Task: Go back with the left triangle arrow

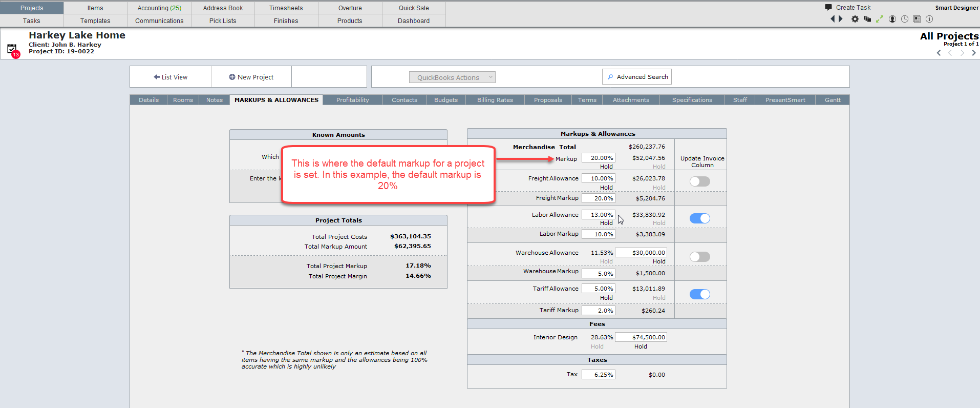Action: (833, 19)
